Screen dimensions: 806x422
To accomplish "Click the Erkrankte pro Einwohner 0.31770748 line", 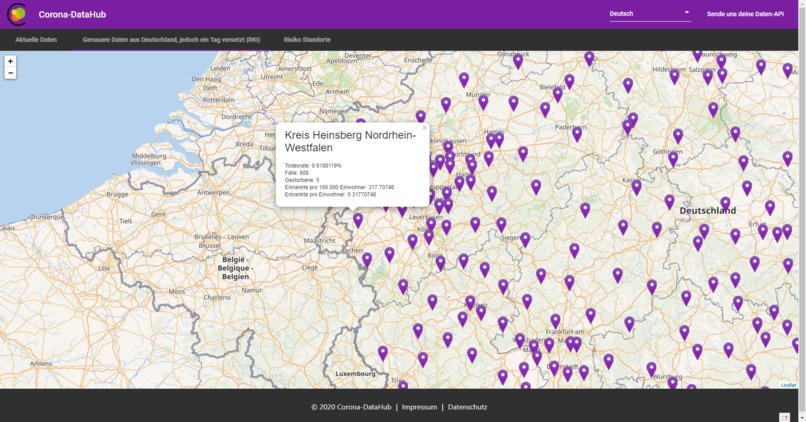I will pos(330,194).
